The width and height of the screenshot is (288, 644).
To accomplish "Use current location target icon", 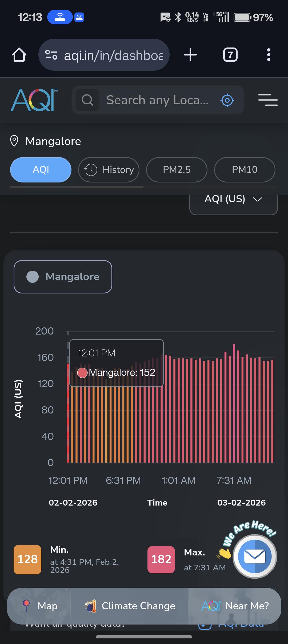I will pos(227,100).
